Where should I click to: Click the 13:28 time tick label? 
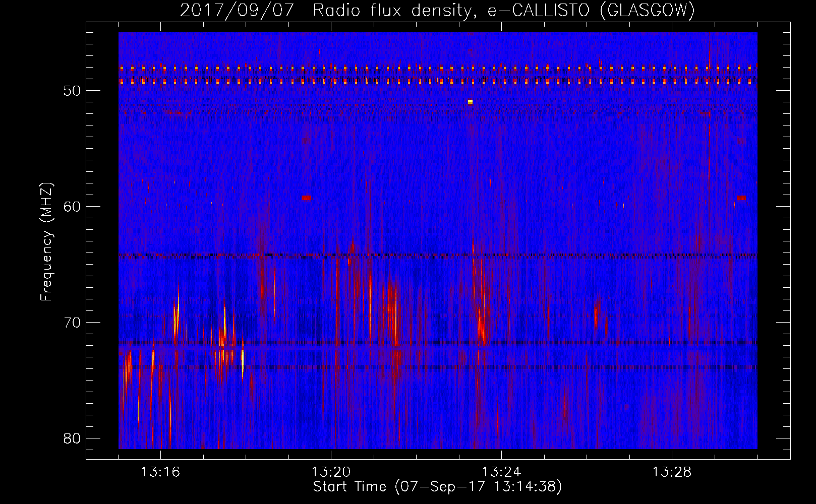coord(672,472)
